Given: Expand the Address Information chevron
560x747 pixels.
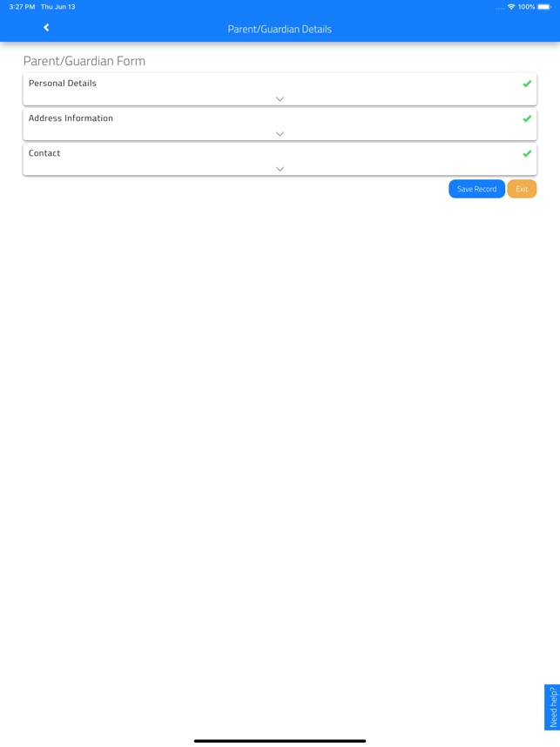Looking at the screenshot, I should (280, 134).
